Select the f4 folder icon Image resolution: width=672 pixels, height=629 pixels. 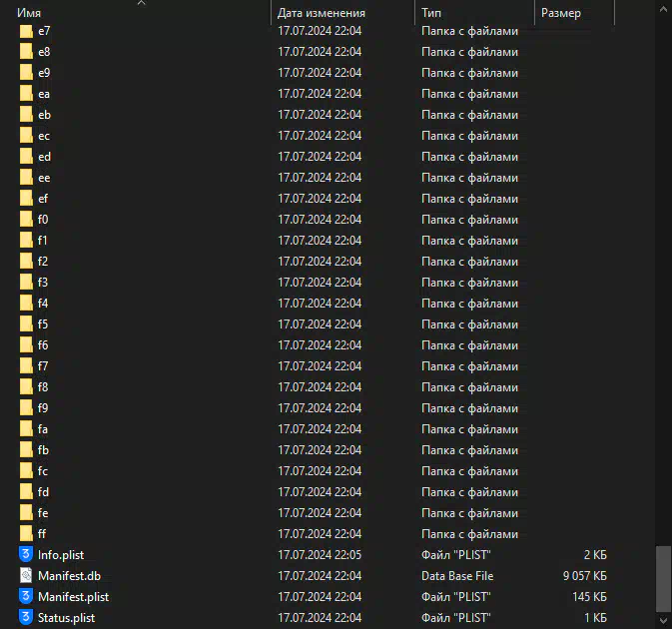[x=26, y=304]
